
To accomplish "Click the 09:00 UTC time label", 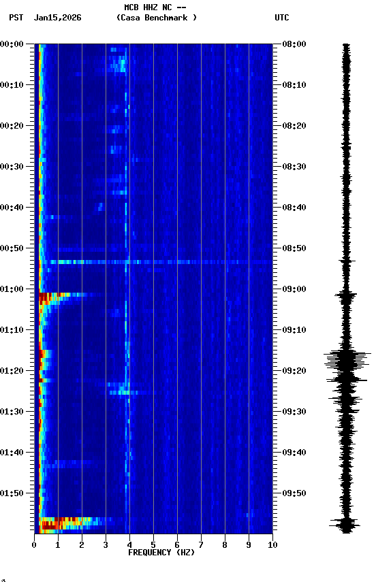I will (x=294, y=289).
